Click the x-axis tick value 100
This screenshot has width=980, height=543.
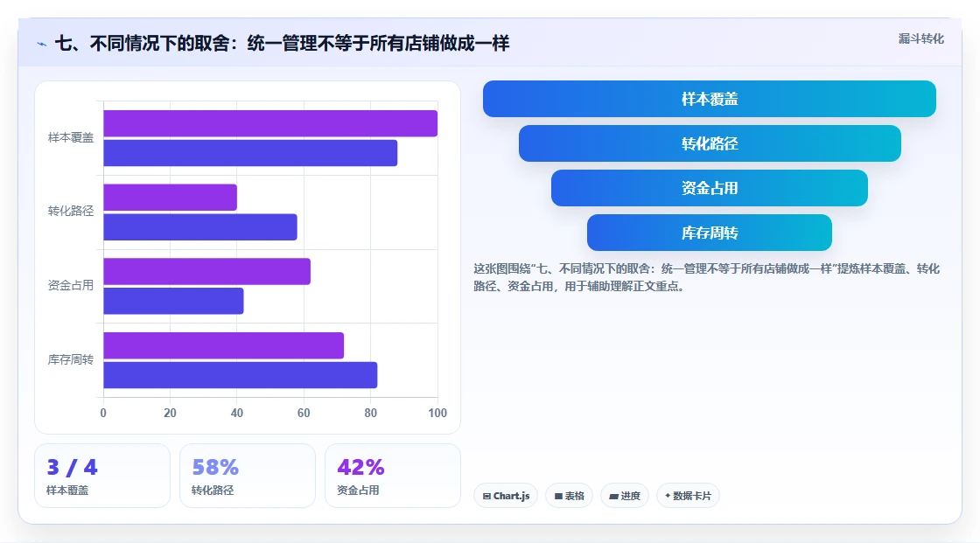(x=437, y=413)
